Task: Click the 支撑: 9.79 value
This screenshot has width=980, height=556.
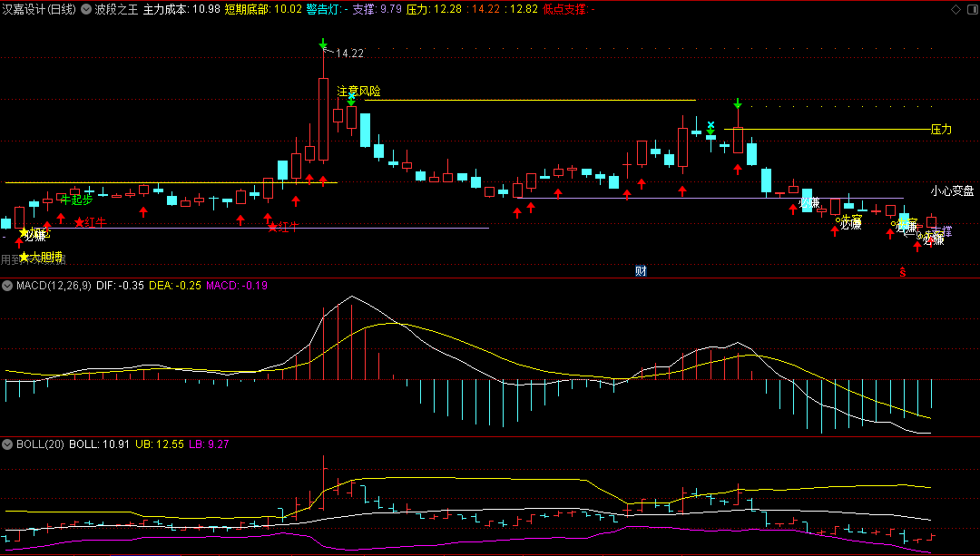Action: click(x=377, y=9)
